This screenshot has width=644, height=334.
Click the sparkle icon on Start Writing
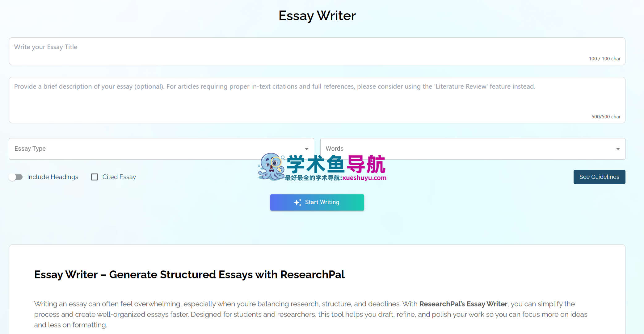pyautogui.click(x=298, y=202)
